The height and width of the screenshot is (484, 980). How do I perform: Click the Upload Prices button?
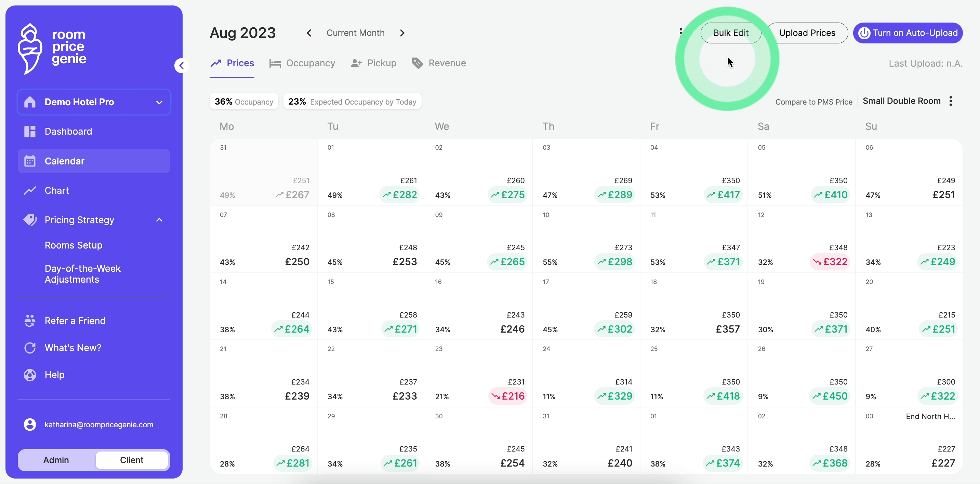point(808,32)
